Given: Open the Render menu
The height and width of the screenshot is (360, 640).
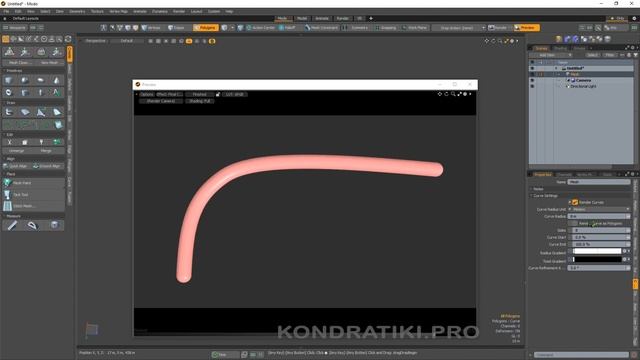Looking at the screenshot, I should pyautogui.click(x=179, y=11).
